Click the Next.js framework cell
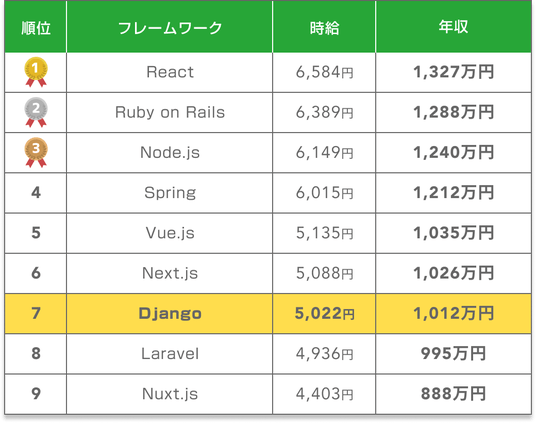The width and height of the screenshot is (536, 423). click(x=170, y=273)
